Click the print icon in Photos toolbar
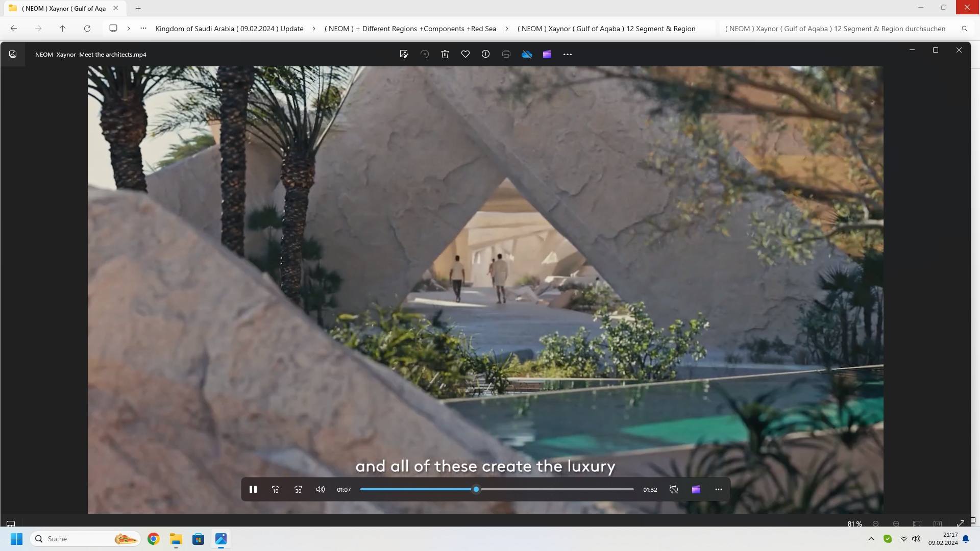Screen dimensions: 980x551 coord(506,54)
